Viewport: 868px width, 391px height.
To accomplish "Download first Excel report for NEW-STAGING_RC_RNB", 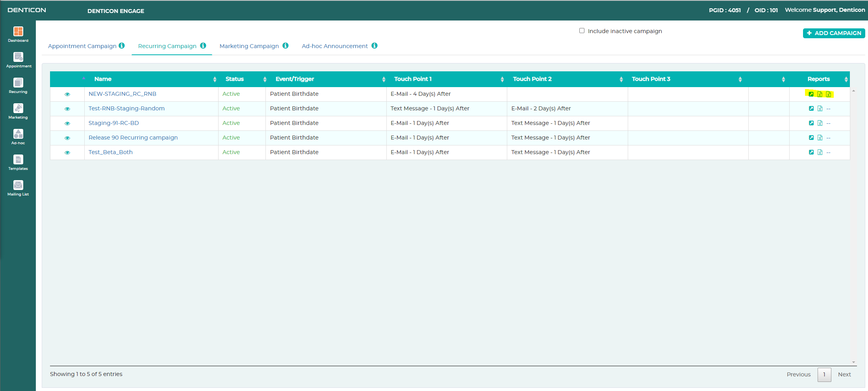I will (x=820, y=94).
